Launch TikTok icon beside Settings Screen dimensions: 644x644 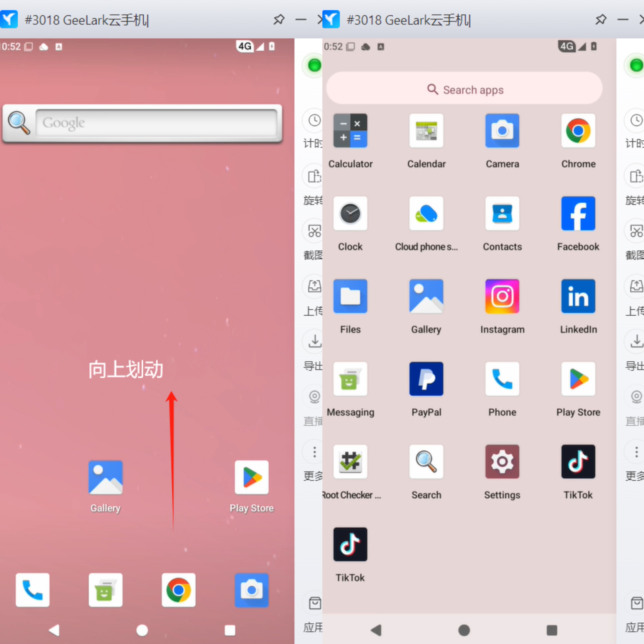pos(578,461)
